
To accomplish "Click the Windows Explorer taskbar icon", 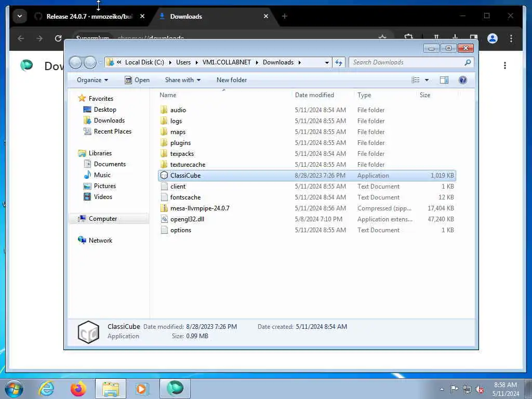I will tap(111, 389).
